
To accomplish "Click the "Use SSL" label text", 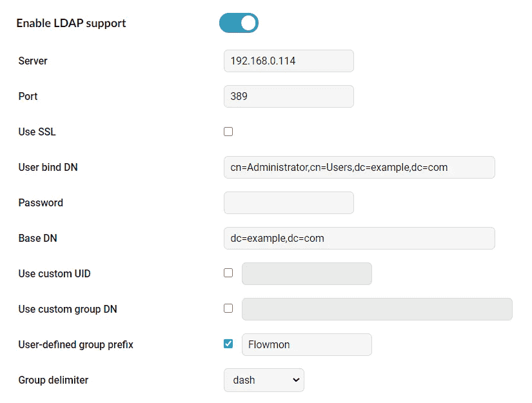I will click(x=37, y=132).
